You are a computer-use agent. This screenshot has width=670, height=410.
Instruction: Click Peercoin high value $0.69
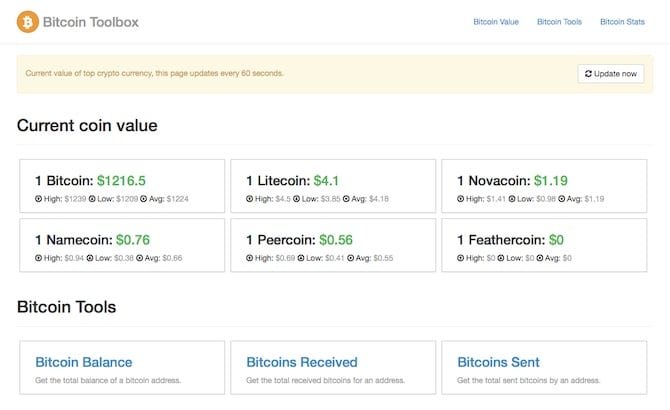[x=285, y=258]
